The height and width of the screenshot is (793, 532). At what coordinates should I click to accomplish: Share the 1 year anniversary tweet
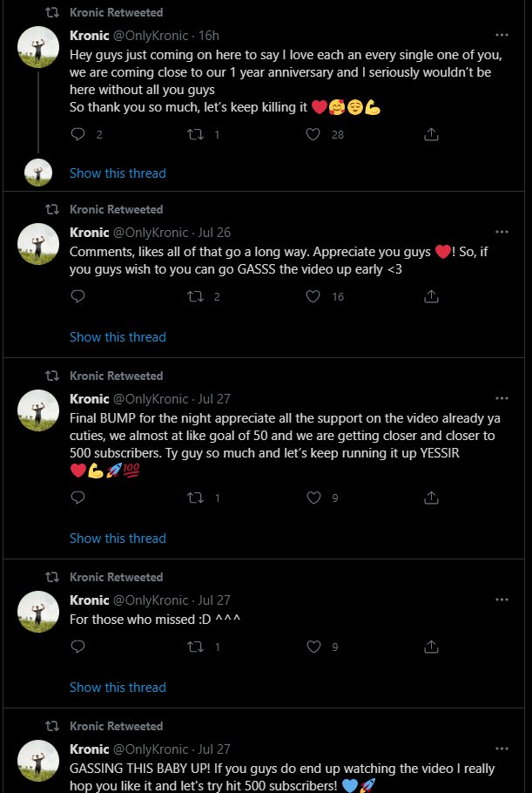431,134
